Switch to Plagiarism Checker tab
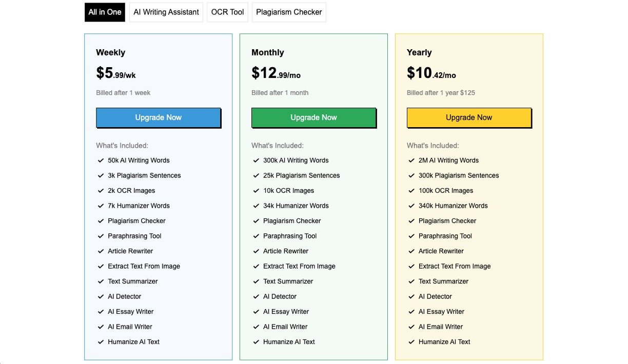 pyautogui.click(x=289, y=12)
